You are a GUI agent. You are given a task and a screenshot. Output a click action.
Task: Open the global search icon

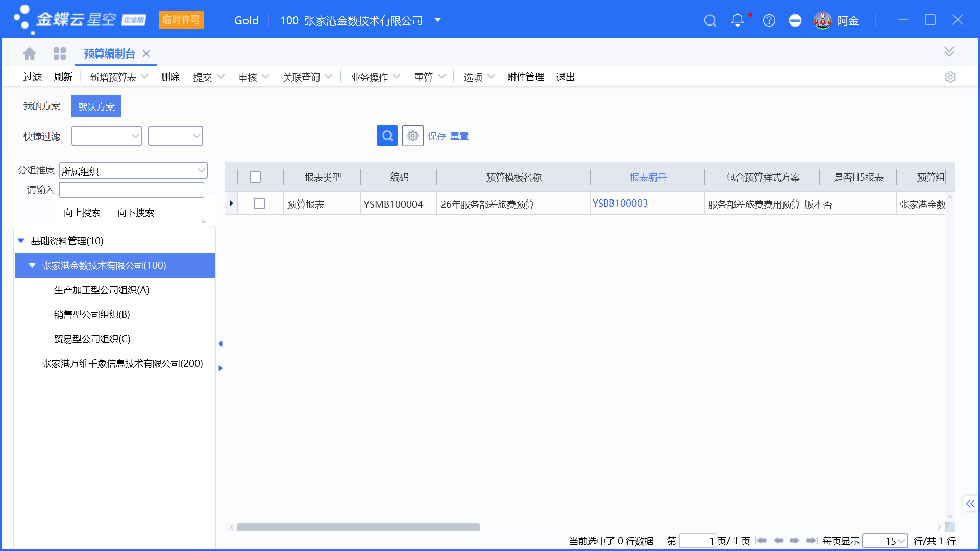pyautogui.click(x=710, y=20)
